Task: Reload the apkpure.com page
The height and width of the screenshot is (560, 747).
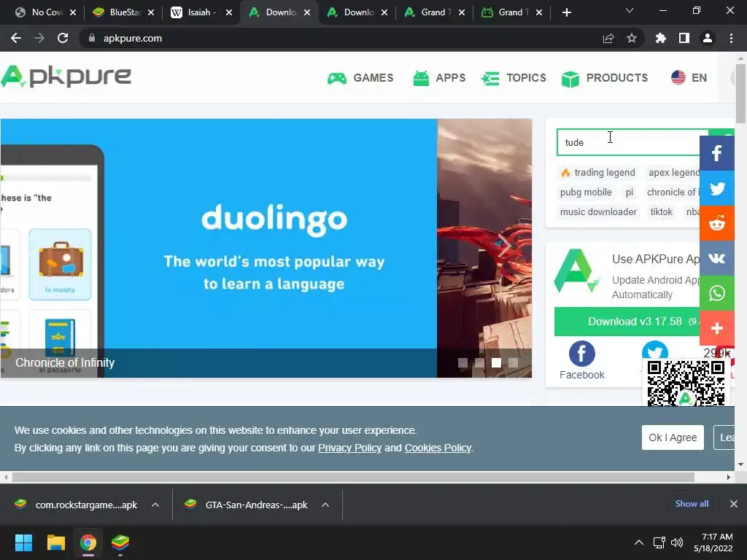Action: (63, 38)
